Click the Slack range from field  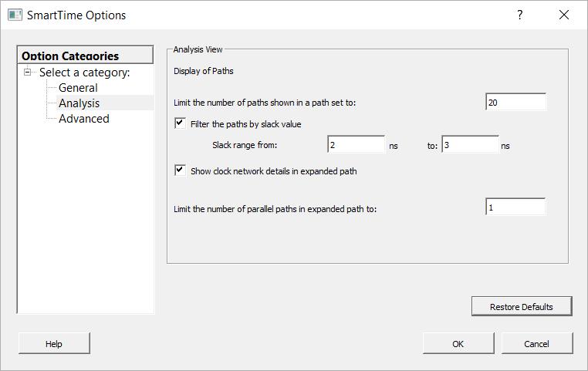point(356,145)
